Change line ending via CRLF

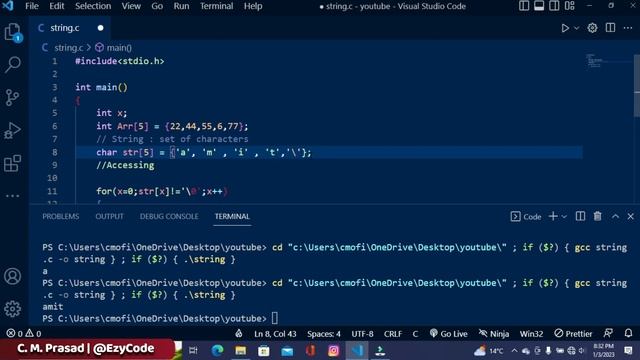[x=393, y=333]
